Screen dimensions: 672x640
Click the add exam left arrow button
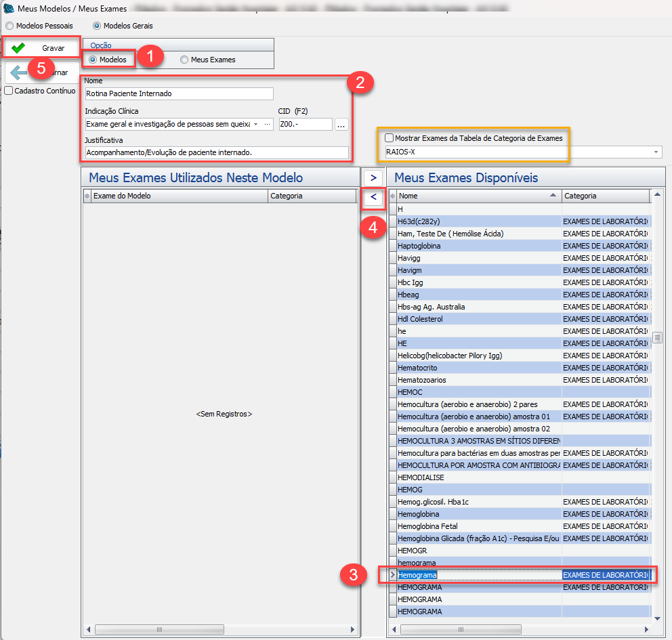tap(373, 197)
